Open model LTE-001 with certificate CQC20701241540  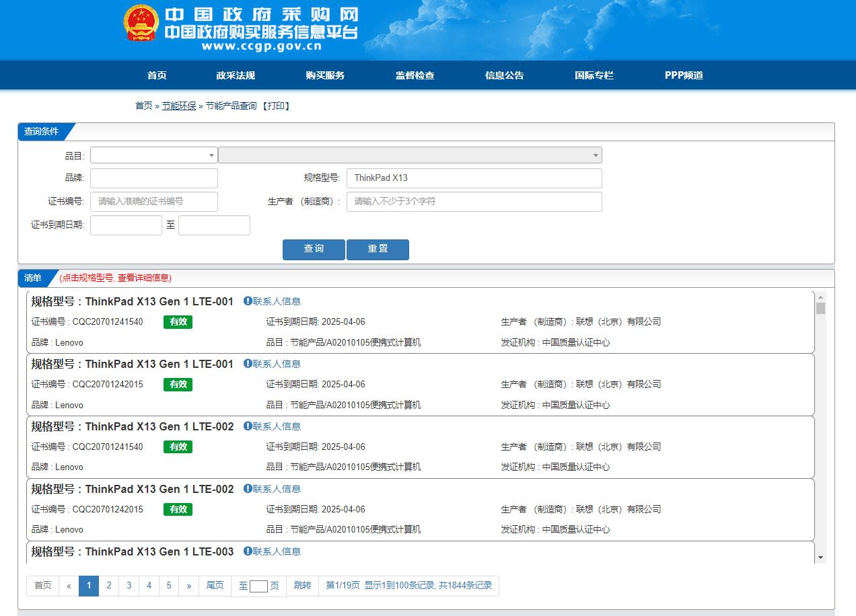[133, 301]
